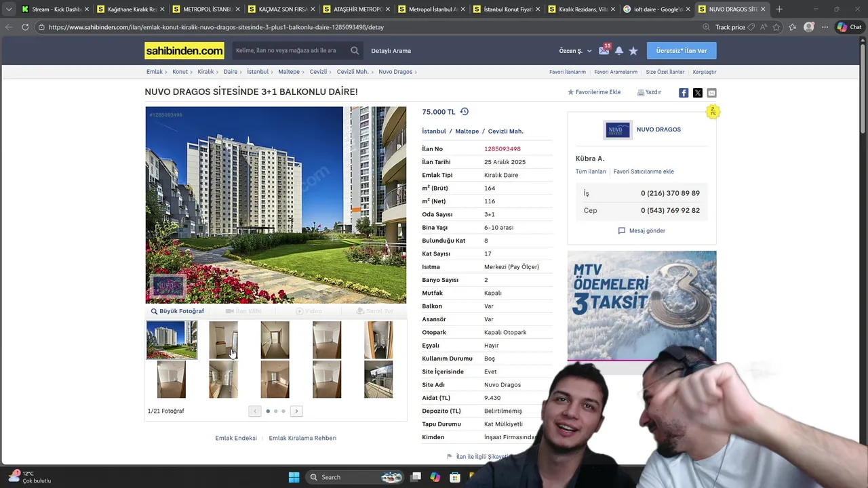
Task: Click the yellow TL badge icon
Action: coord(712,112)
